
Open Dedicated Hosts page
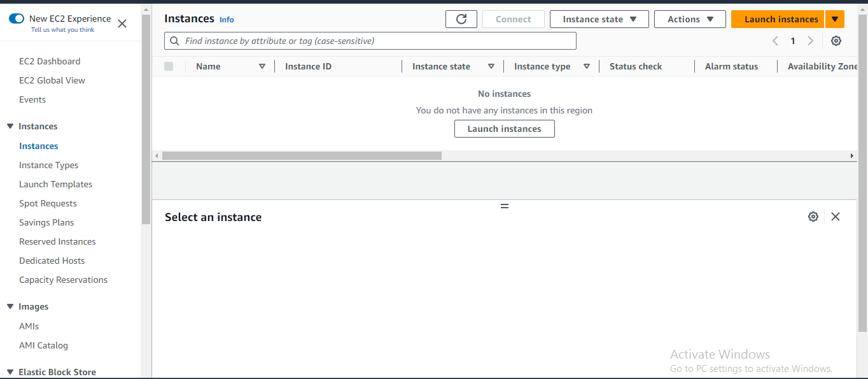52,261
